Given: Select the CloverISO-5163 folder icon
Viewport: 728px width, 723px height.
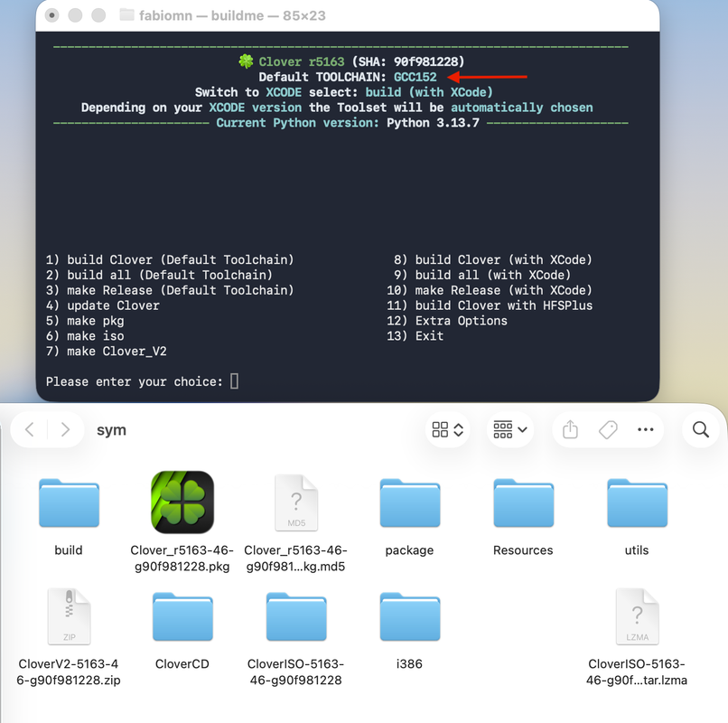Looking at the screenshot, I should pos(296,616).
